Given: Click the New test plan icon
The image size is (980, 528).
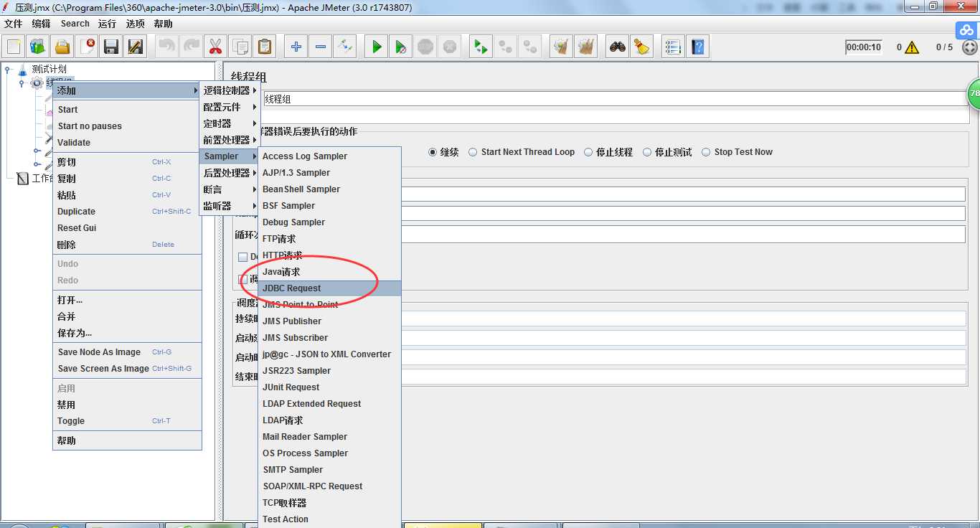Looking at the screenshot, I should 14,47.
